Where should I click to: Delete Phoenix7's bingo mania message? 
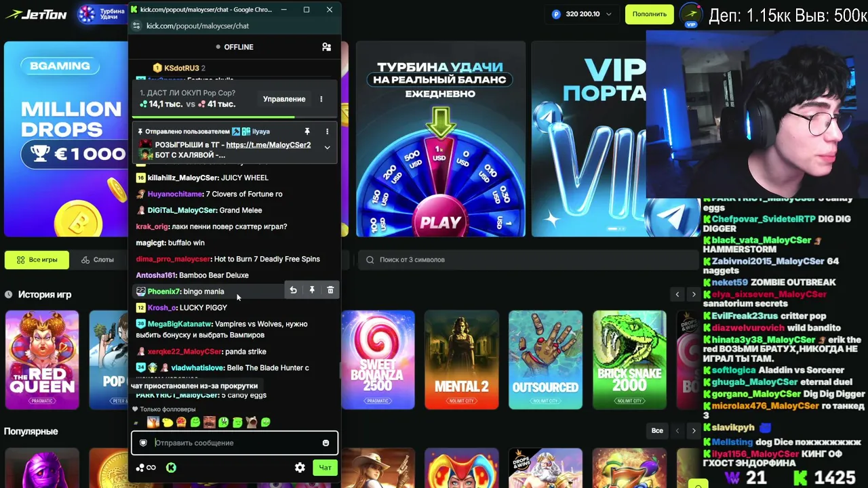(x=330, y=290)
